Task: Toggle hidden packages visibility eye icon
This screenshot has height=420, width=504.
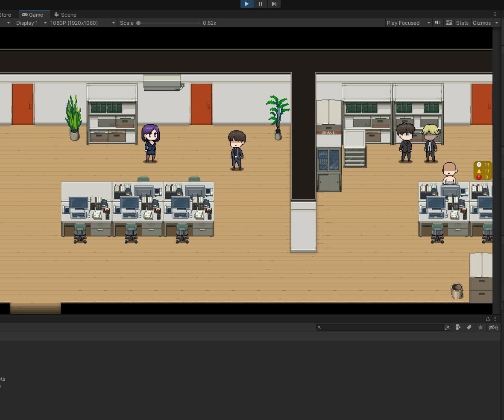Action: pyautogui.click(x=493, y=327)
